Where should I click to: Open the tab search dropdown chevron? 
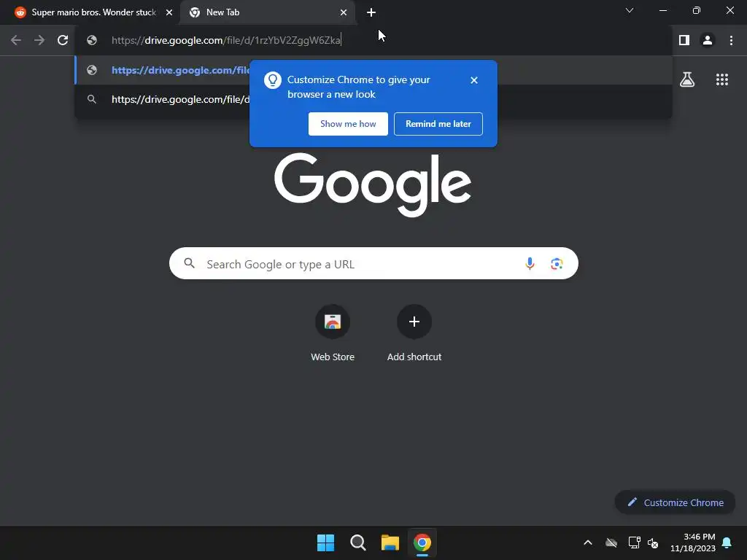[630, 10]
